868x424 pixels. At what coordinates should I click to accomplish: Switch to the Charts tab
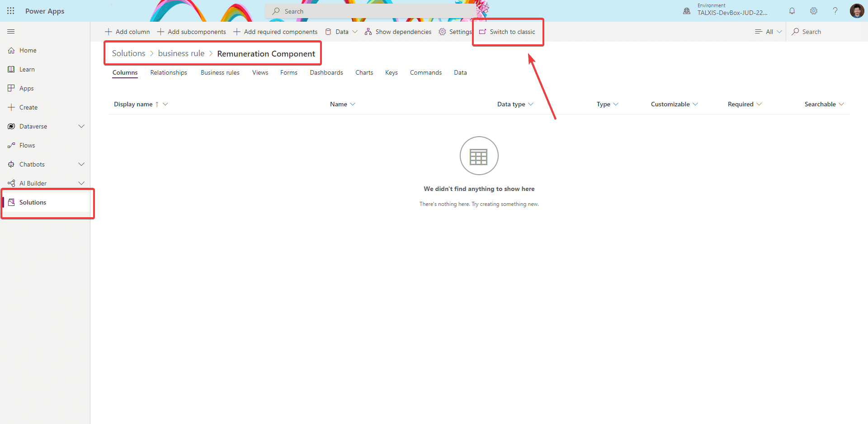(x=364, y=72)
